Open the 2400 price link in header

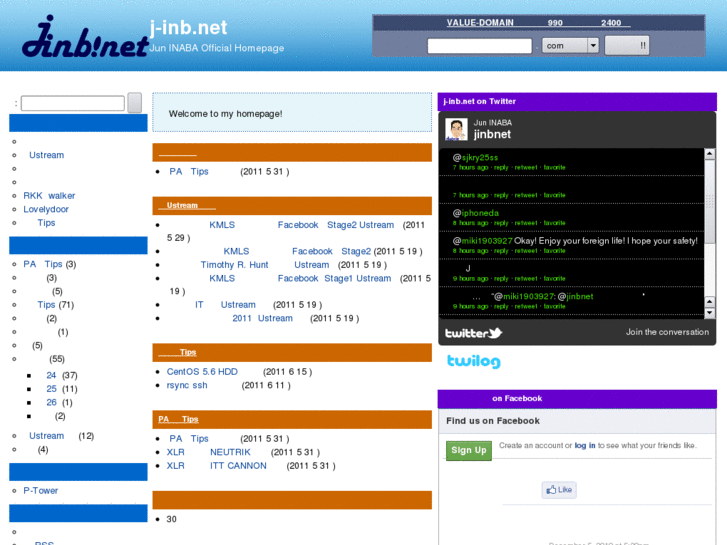tap(611, 23)
